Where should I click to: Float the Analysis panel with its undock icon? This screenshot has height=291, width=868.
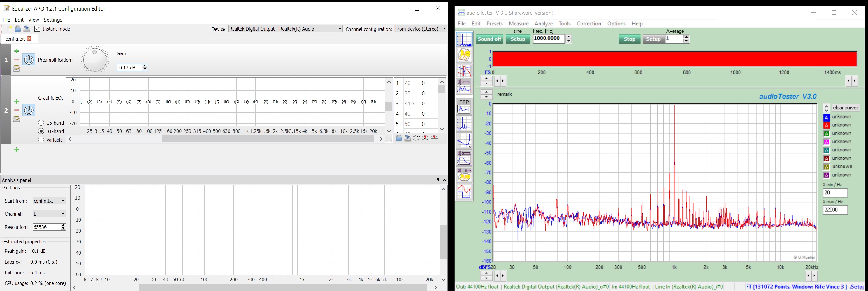pyautogui.click(x=438, y=180)
